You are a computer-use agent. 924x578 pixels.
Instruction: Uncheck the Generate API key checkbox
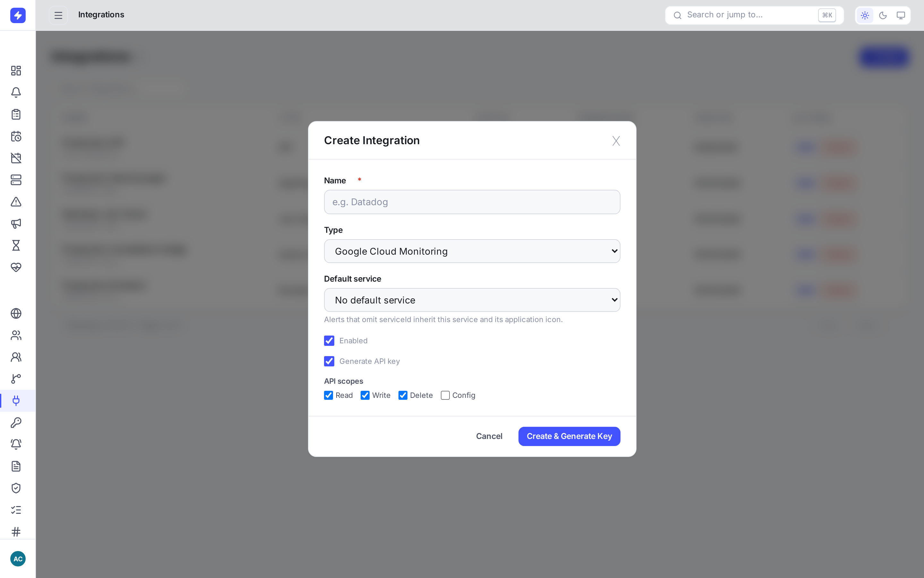[x=329, y=361]
